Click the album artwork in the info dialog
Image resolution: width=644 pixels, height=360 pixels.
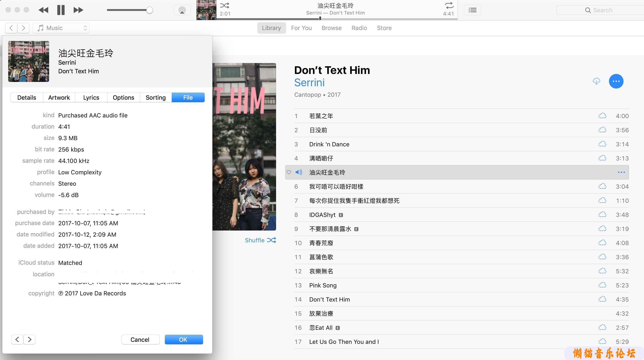28,61
